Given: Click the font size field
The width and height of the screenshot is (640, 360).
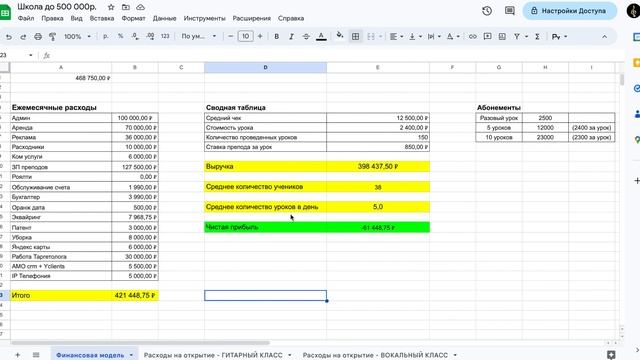Looking at the screenshot, I should pos(245,36).
